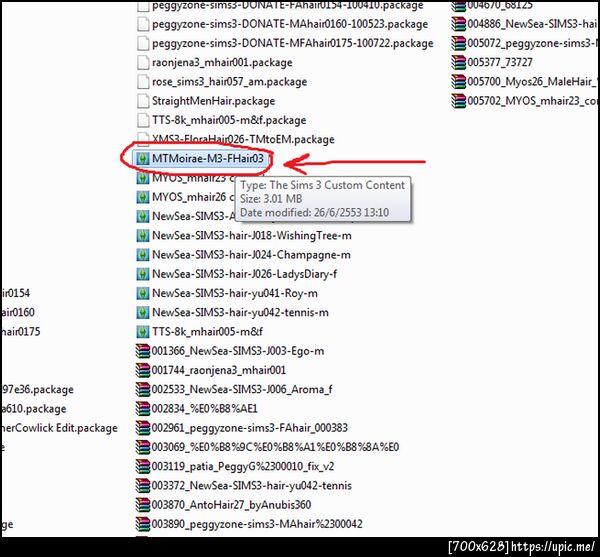
Task: Select the 002961_peggyzone-sims3-FAhair_000383 archive icon
Action: pyautogui.click(x=143, y=428)
